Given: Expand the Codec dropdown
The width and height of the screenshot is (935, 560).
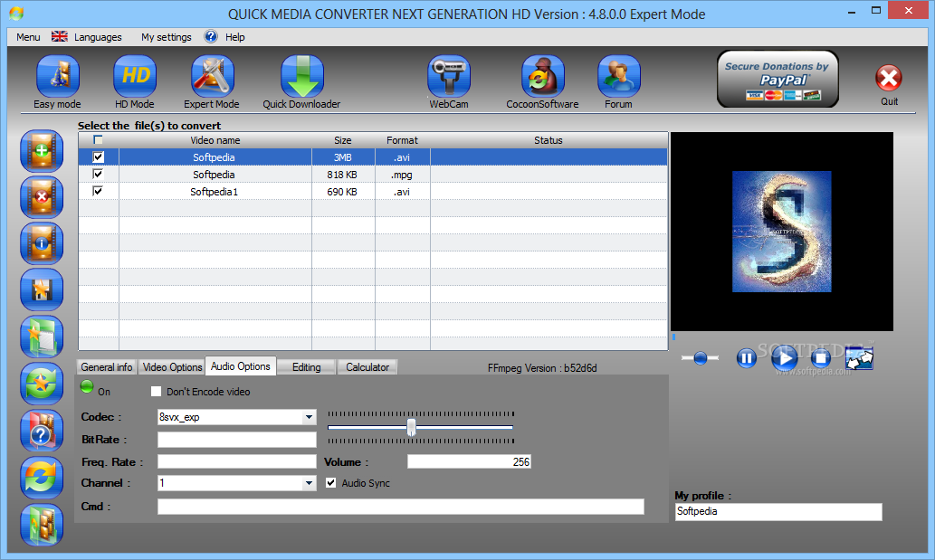Looking at the screenshot, I should pos(309,417).
